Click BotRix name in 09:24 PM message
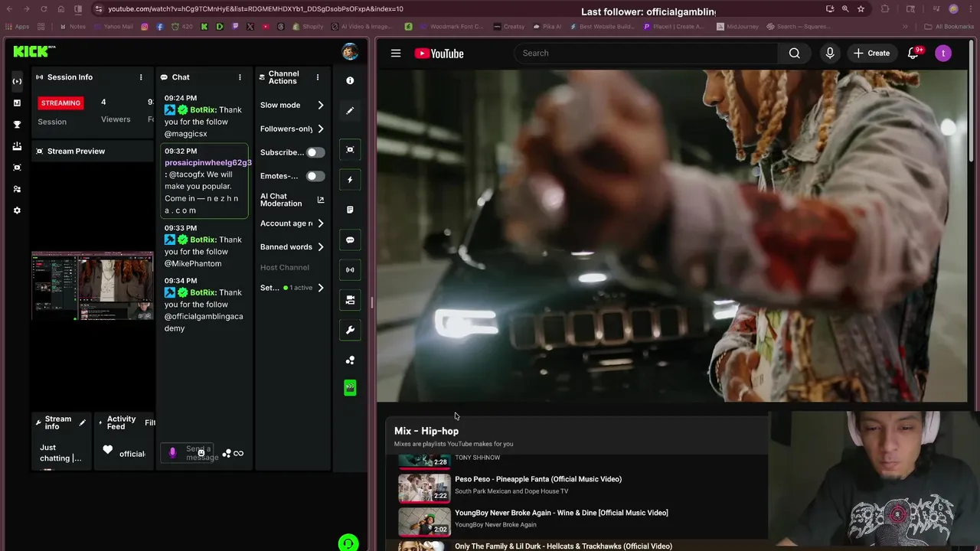Viewport: 980px width, 551px height. [202, 109]
